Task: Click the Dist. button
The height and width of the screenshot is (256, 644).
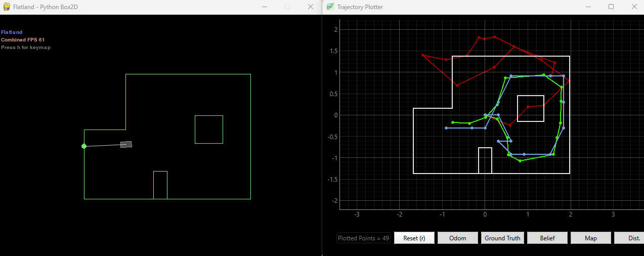Action: (629, 238)
